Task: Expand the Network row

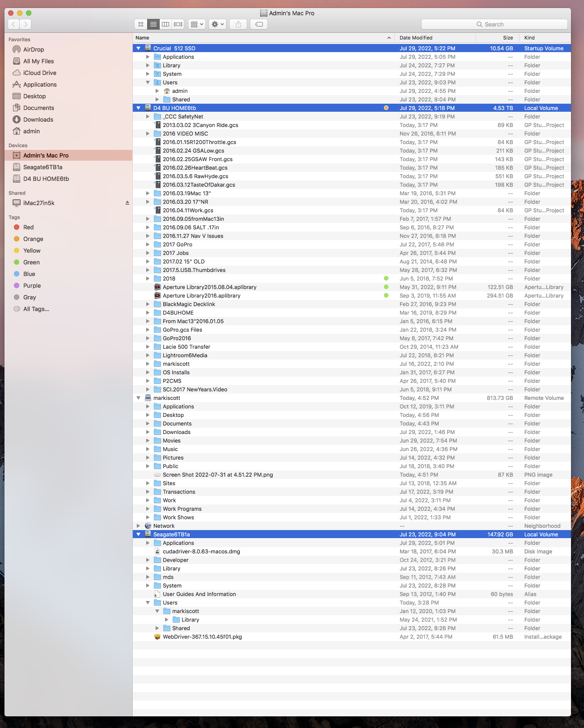Action: pos(138,526)
